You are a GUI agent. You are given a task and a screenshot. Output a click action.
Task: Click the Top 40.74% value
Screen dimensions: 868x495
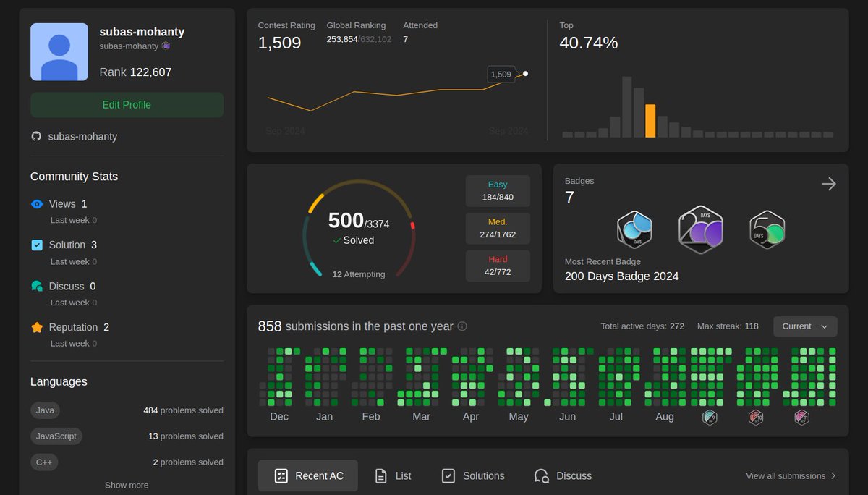tap(589, 43)
